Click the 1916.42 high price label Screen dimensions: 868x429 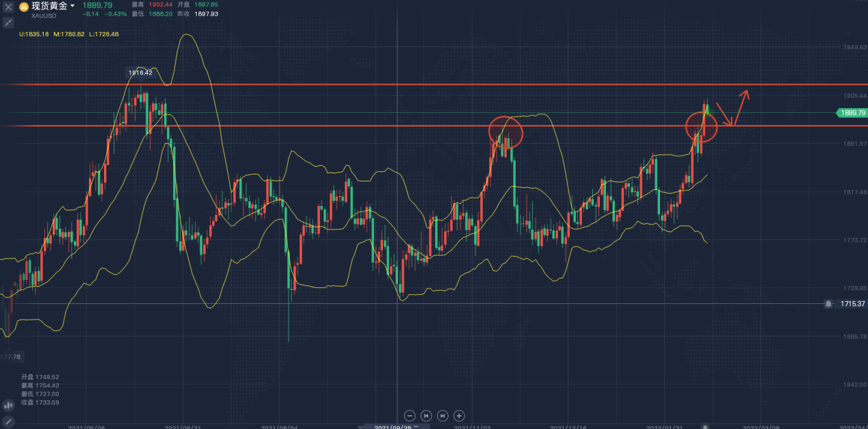pos(140,72)
